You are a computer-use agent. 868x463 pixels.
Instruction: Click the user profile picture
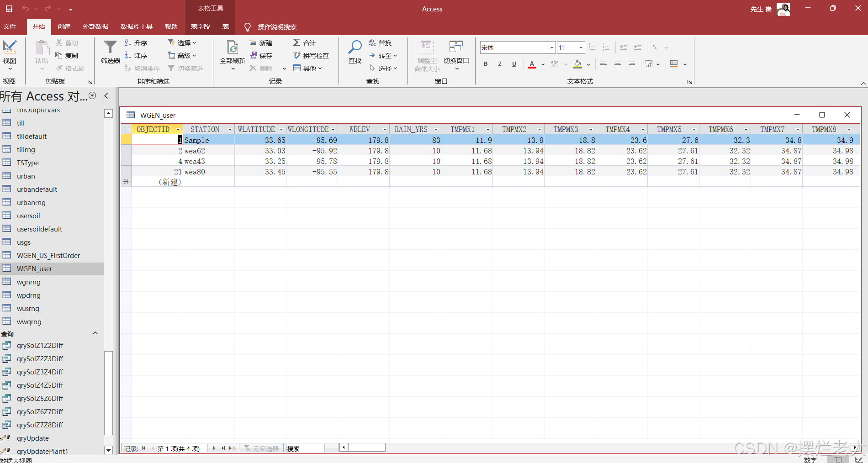pyautogui.click(x=783, y=9)
